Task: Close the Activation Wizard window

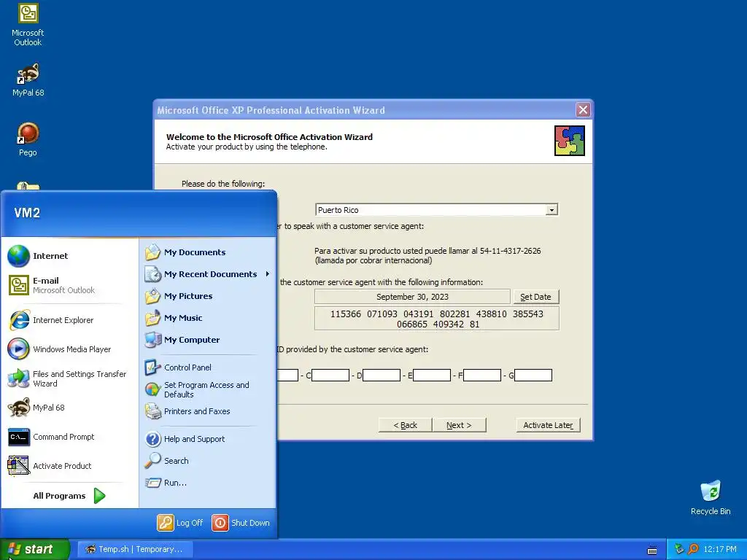Action: [583, 110]
